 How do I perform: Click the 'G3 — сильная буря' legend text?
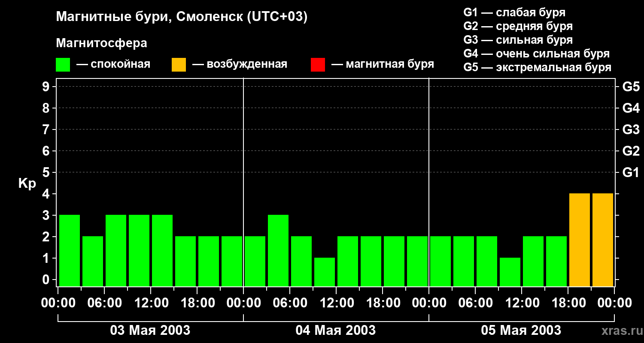[x=518, y=40]
